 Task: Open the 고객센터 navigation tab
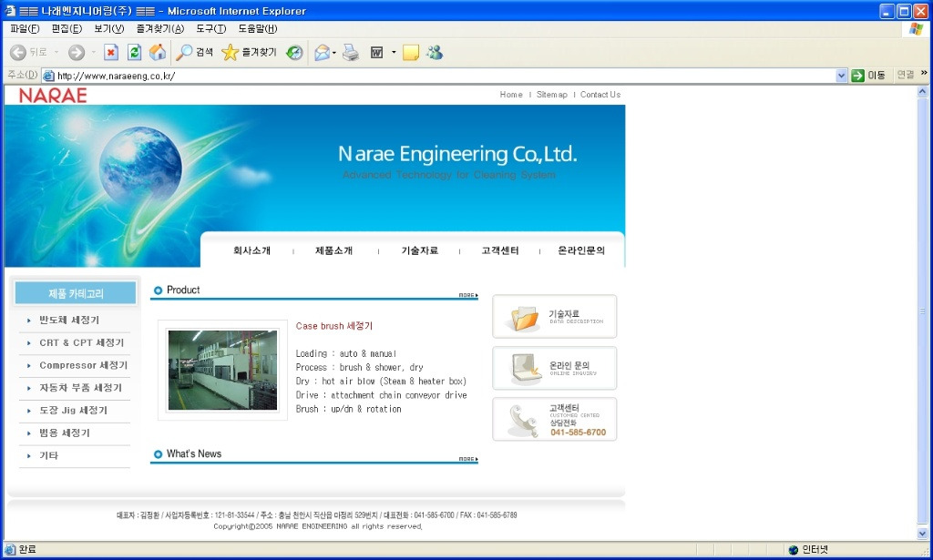coord(500,251)
